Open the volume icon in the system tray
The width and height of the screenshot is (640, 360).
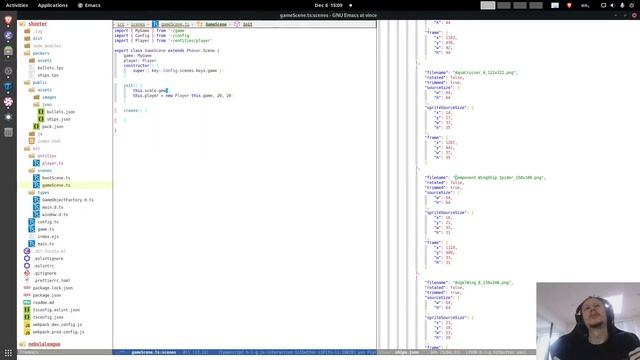pos(612,5)
